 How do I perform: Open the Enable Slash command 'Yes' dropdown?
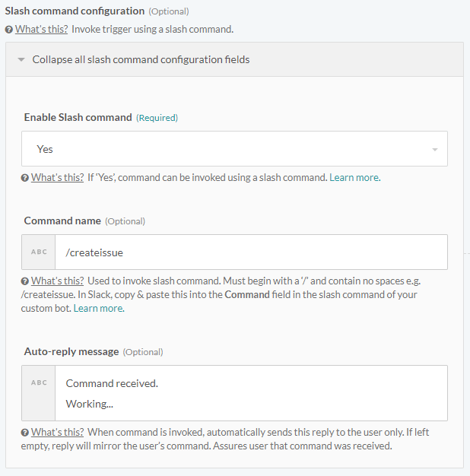(228, 149)
